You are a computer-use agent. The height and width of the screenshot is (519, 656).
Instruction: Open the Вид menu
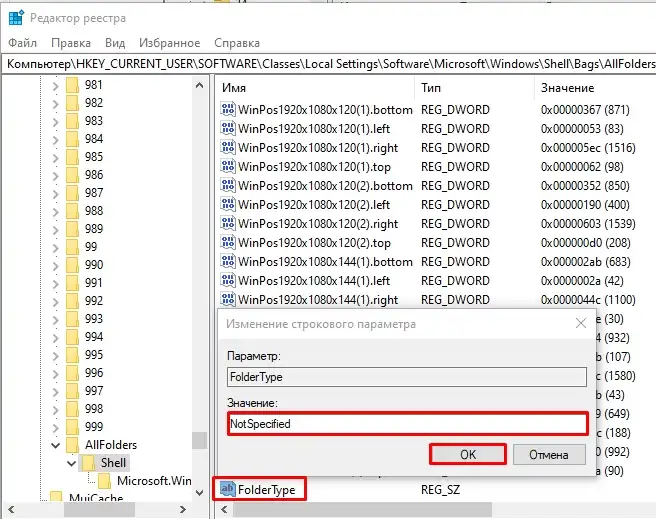[115, 43]
